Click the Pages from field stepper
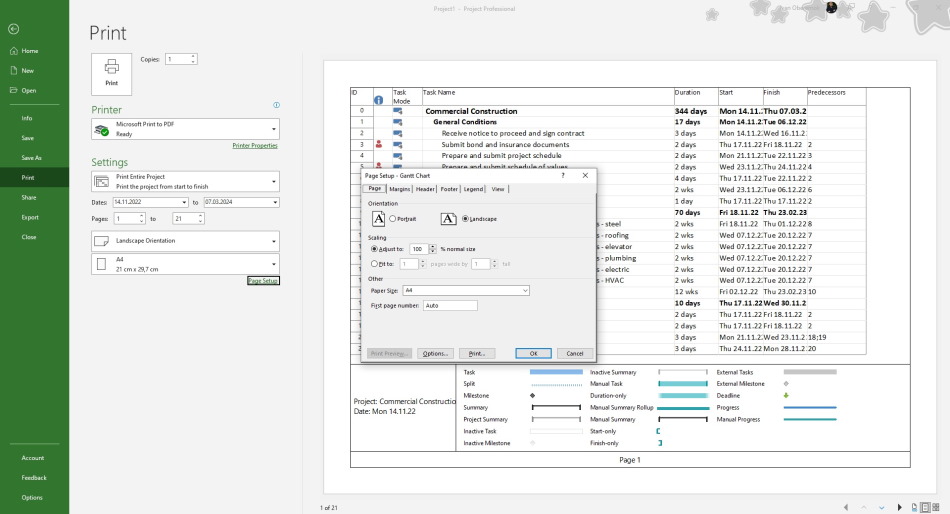 click(142, 218)
